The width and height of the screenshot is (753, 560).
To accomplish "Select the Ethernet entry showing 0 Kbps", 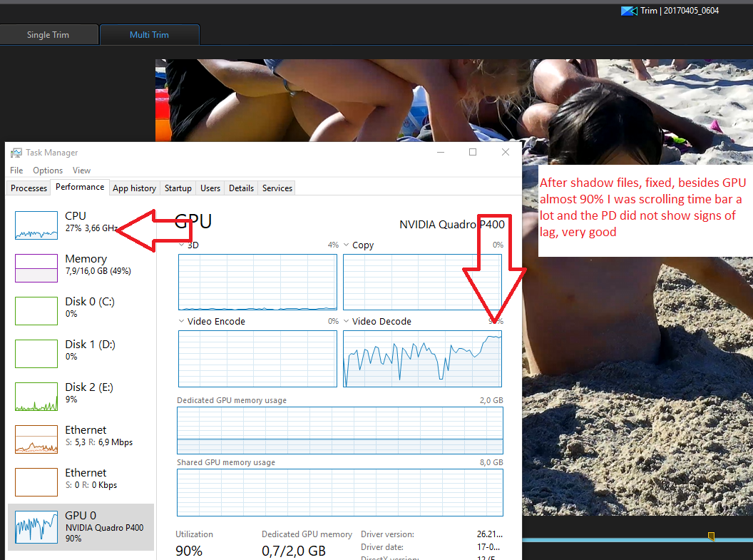I will tap(81, 482).
